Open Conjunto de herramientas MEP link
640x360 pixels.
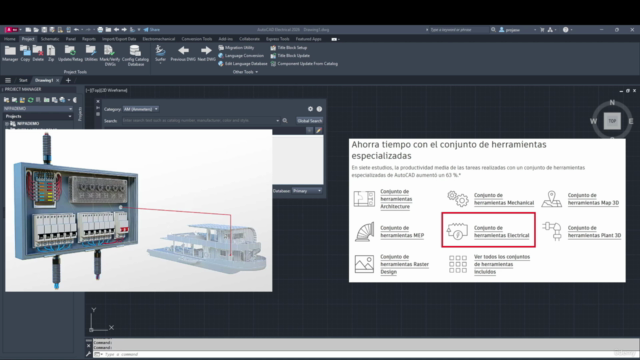click(x=402, y=231)
